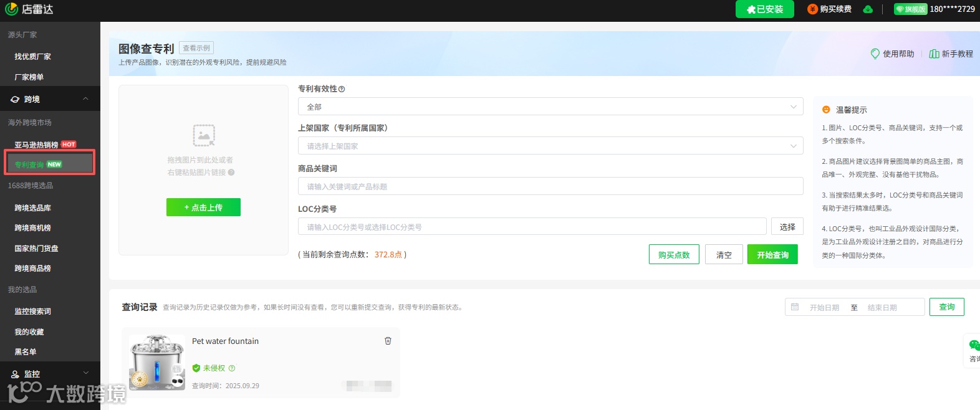Viewport: 980px width, 410px height.
Task: Click Pet water fountain record title
Action: click(225, 341)
